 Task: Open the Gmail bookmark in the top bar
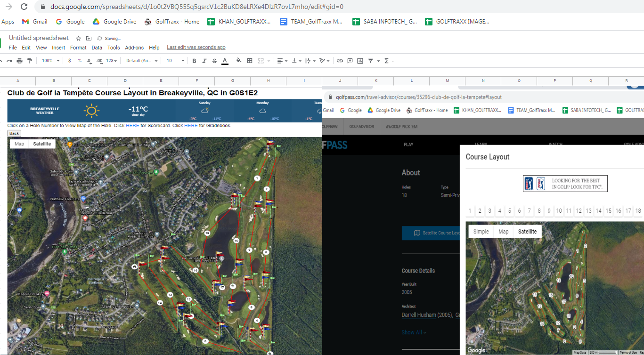[x=35, y=22]
